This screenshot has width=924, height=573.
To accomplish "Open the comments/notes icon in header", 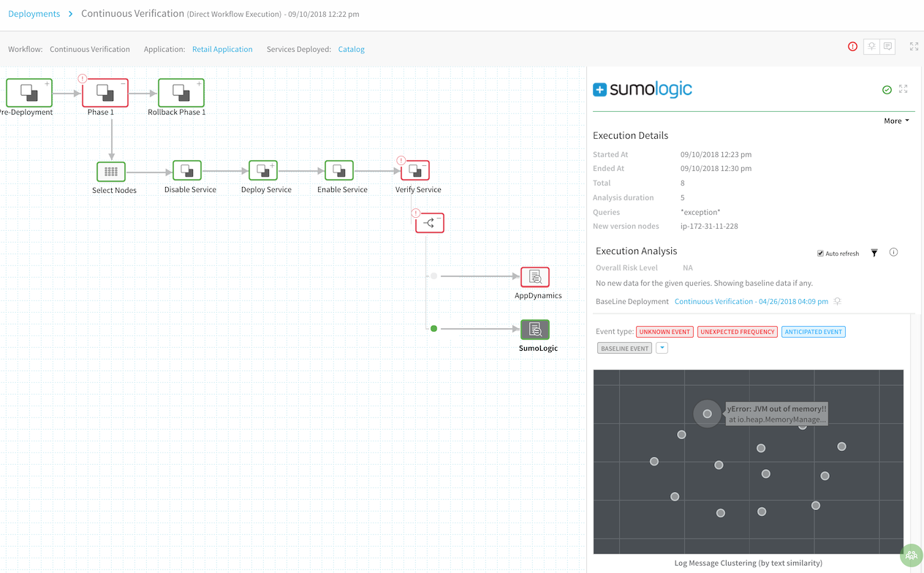I will pyautogui.click(x=887, y=46).
